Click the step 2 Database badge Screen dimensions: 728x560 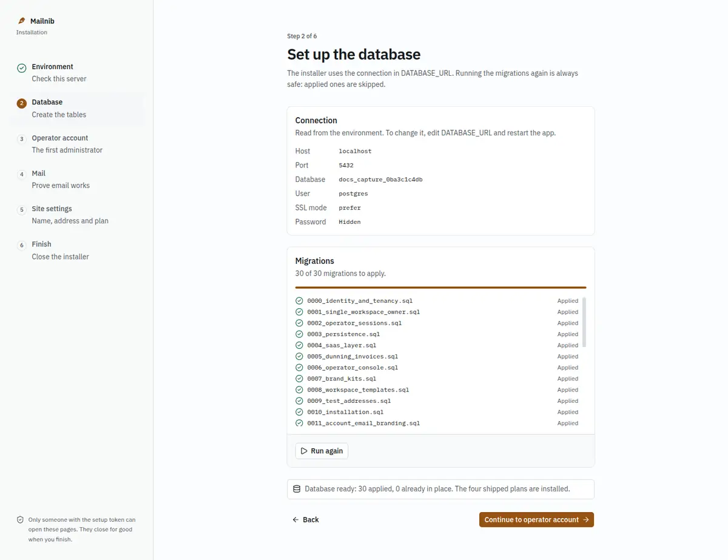[21, 104]
